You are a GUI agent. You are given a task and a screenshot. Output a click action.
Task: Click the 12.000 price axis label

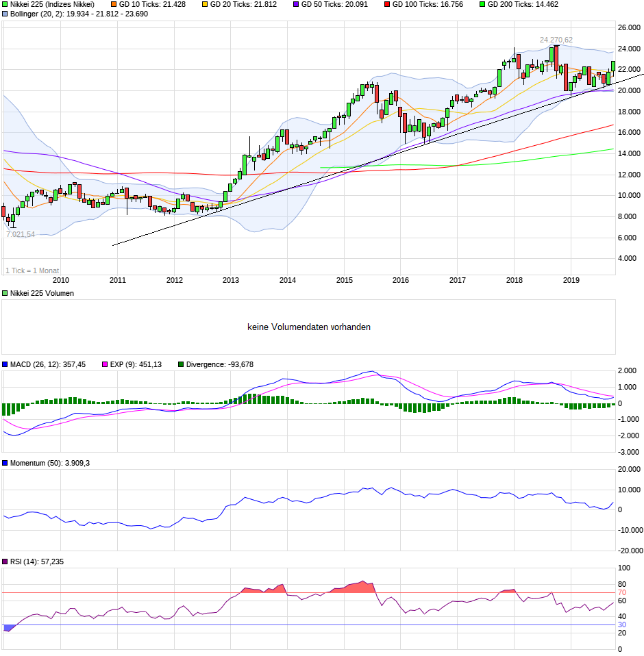tap(629, 175)
